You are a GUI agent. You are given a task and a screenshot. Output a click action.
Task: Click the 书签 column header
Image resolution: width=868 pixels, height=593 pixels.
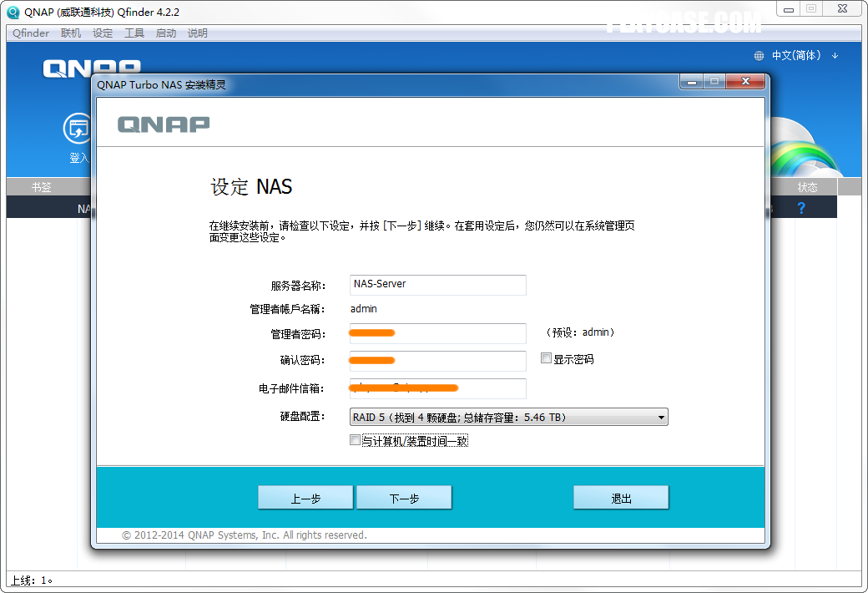click(x=42, y=187)
